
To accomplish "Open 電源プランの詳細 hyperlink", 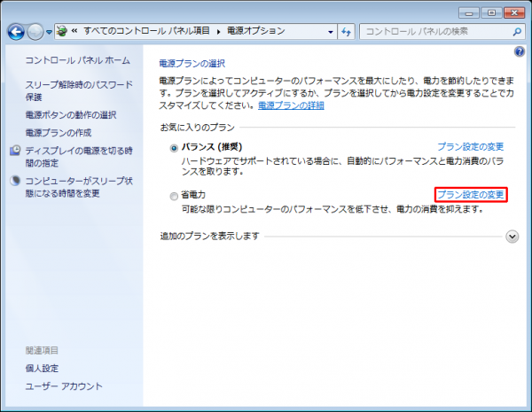I will [291, 105].
